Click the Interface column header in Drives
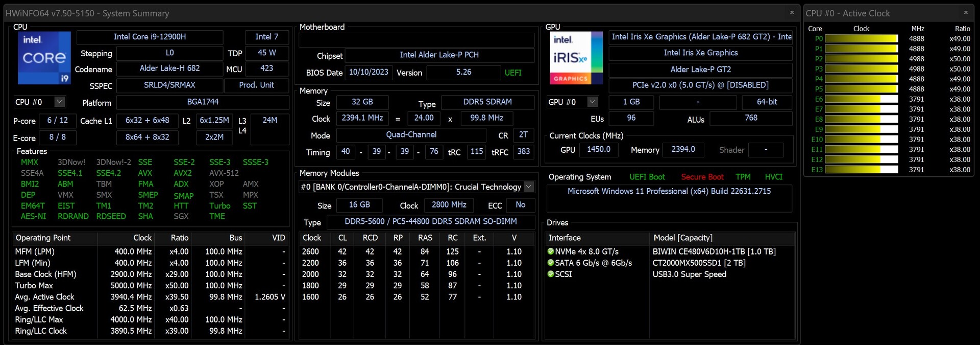 coord(598,238)
